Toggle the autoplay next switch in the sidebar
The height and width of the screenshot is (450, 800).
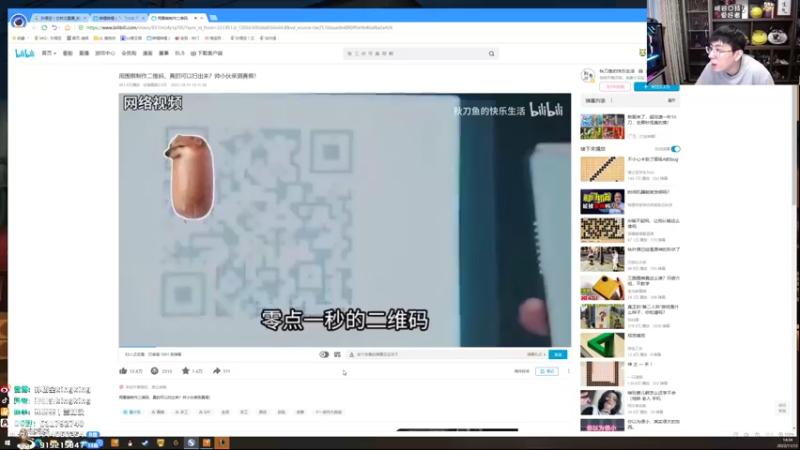[676, 149]
